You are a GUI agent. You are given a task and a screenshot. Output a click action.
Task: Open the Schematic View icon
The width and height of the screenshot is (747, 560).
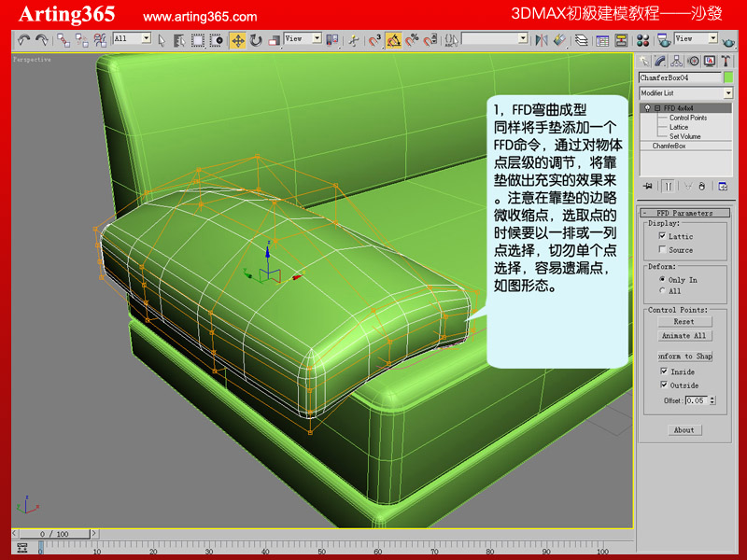(621, 40)
